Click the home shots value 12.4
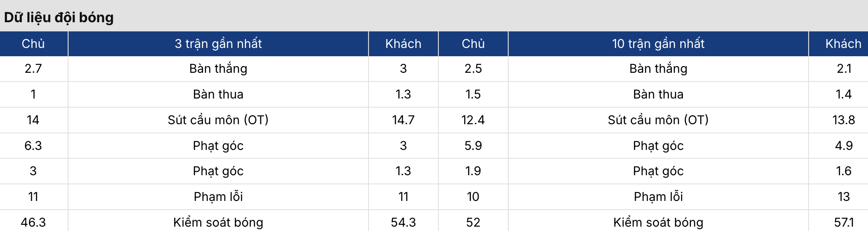The width and height of the screenshot is (868, 231). [473, 120]
